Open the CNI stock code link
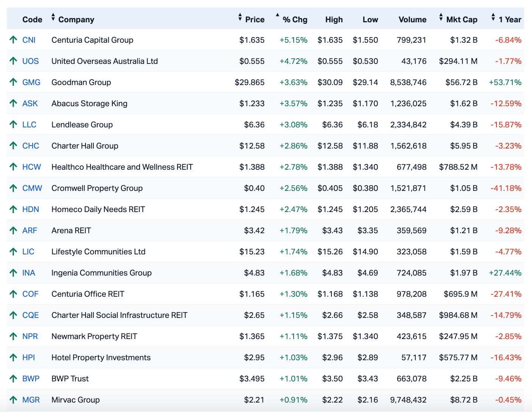The height and width of the screenshot is (412, 532). click(x=29, y=40)
